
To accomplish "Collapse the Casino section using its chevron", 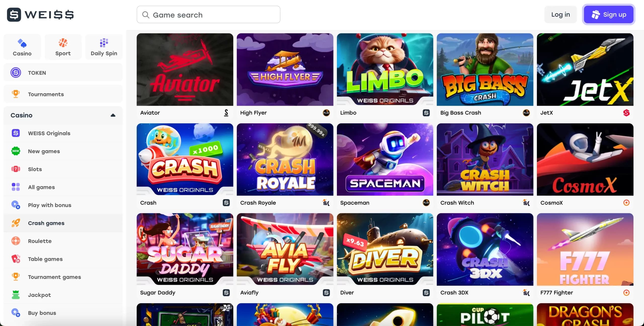I will pos(113,115).
